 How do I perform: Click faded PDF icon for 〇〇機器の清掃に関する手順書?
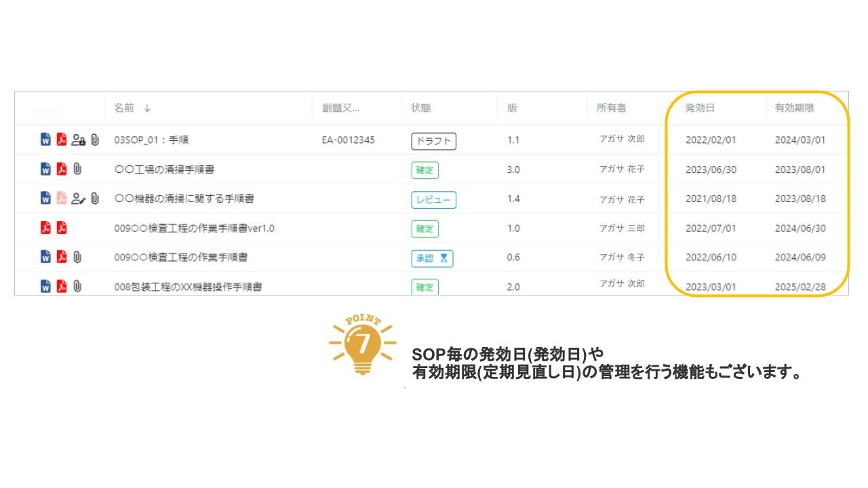pos(62,199)
